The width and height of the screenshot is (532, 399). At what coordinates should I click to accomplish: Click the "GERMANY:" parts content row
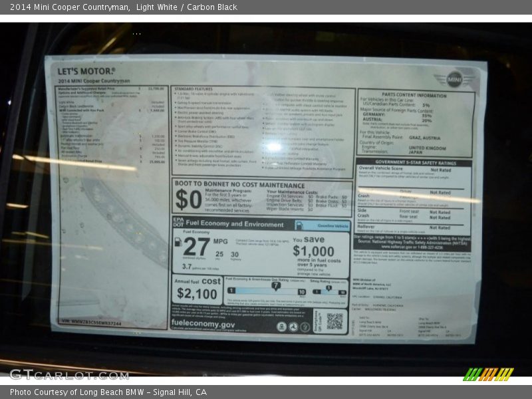click(x=397, y=115)
